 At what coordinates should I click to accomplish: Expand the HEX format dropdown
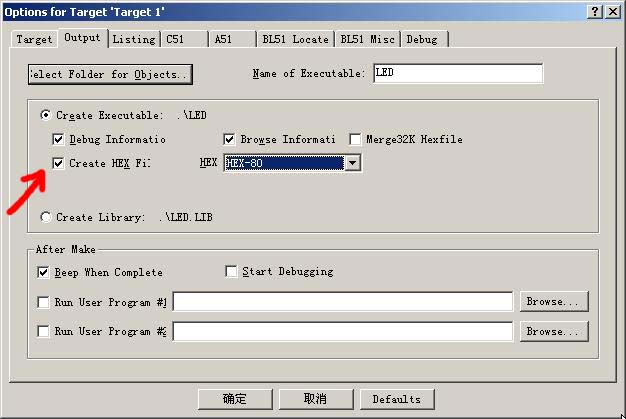(x=351, y=163)
